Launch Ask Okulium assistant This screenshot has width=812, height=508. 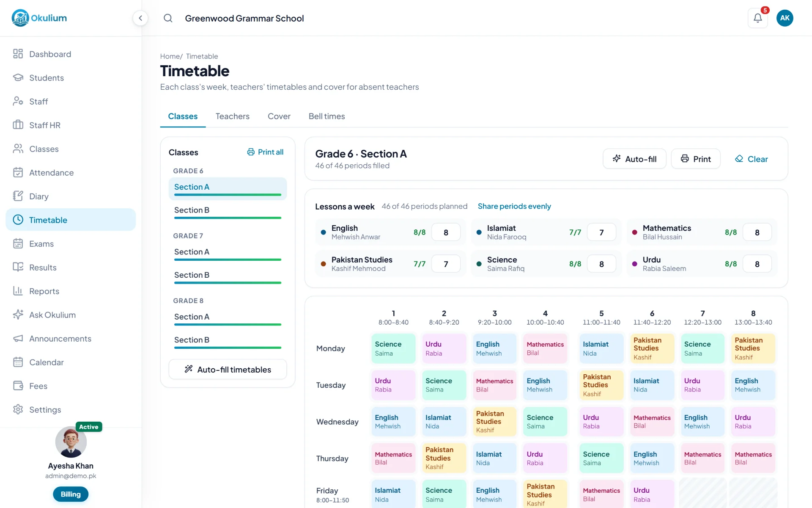tap(71, 315)
